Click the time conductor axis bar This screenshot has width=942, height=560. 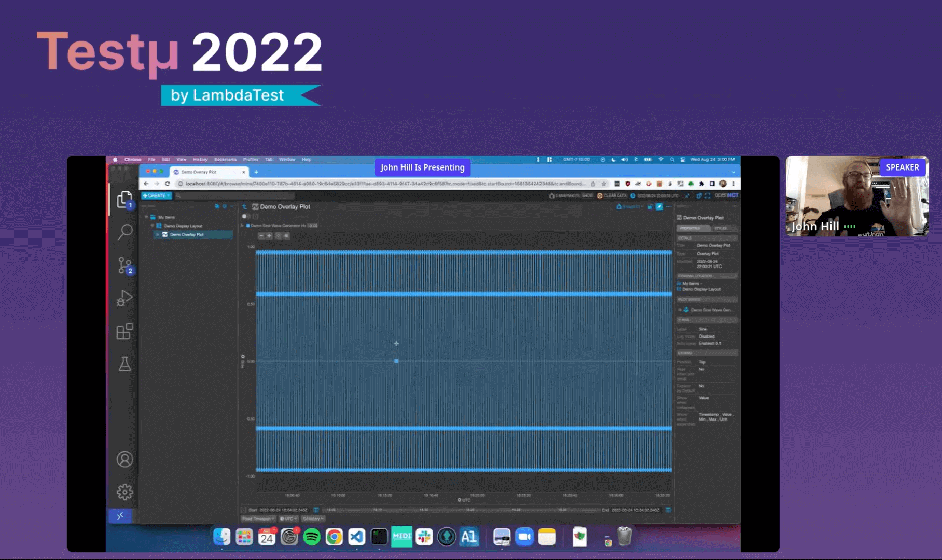[x=462, y=510]
